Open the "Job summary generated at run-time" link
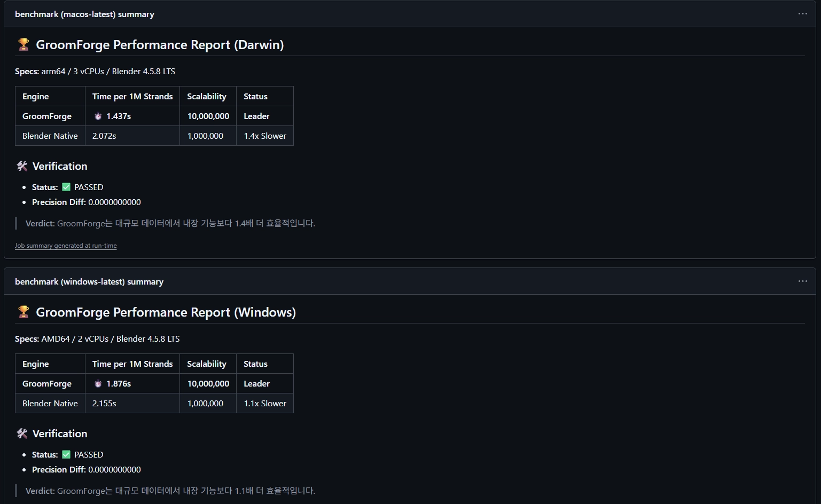The width and height of the screenshot is (821, 504). point(66,246)
